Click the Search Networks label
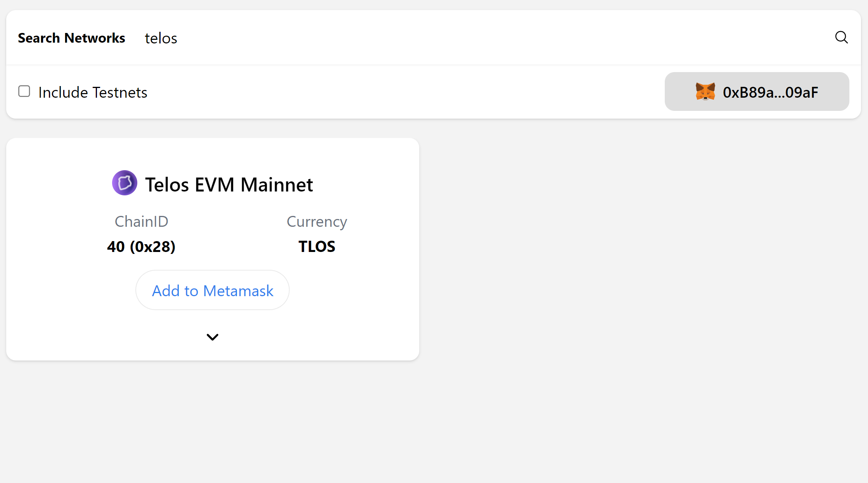The height and width of the screenshot is (483, 868). [x=71, y=38]
